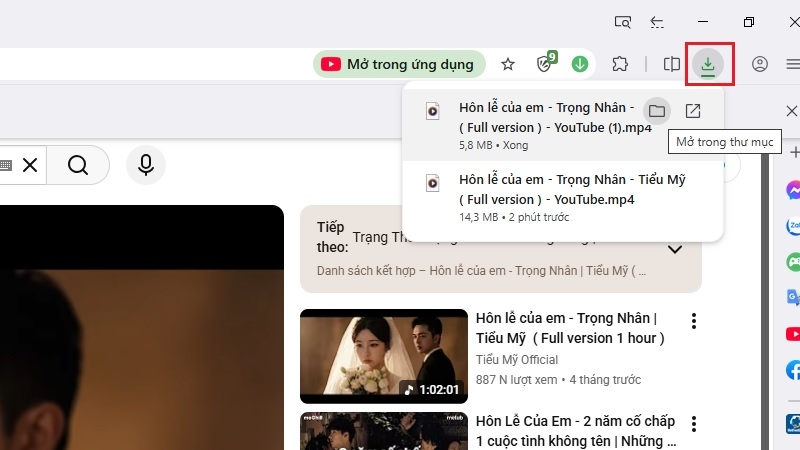Click the screen search lens icon in title bar

click(622, 22)
